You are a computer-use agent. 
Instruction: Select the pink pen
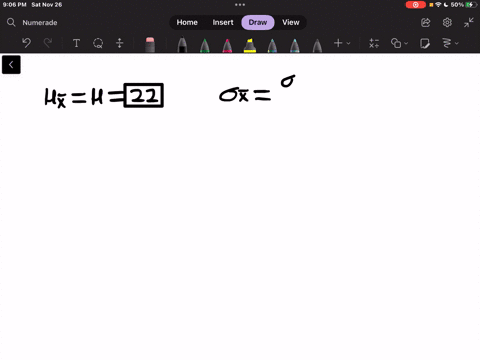click(227, 45)
